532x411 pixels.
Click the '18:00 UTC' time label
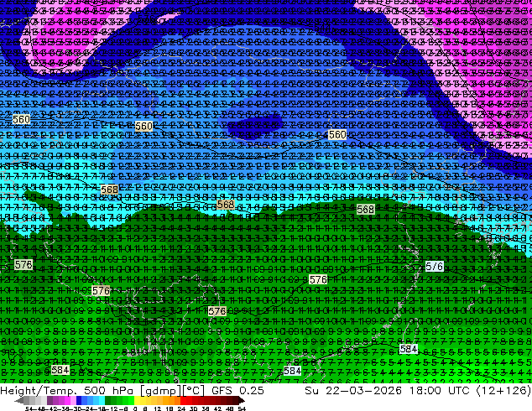click(x=441, y=390)
